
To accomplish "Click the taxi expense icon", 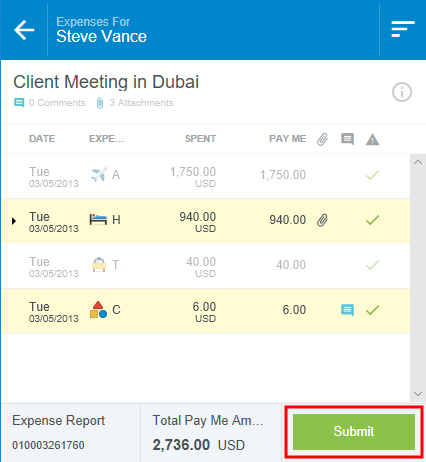I will (99, 265).
